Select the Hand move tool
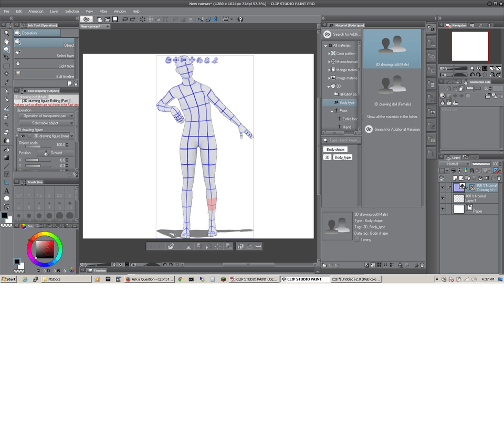The height and width of the screenshot is (442, 504). coord(6,41)
